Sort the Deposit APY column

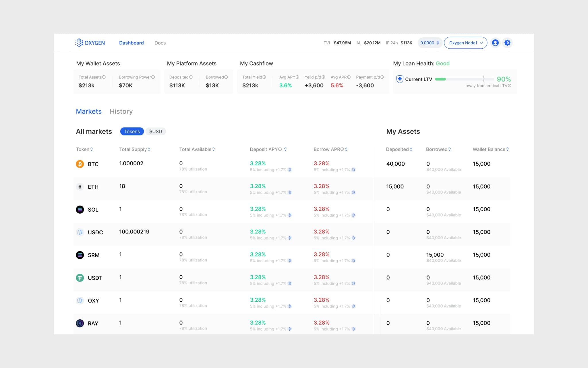coord(285,149)
